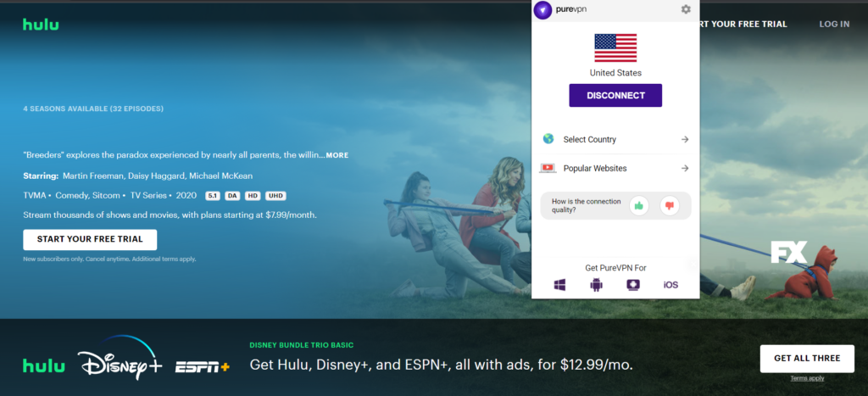Screen dimensions: 868x396
Task: Click the red thumbs down icon
Action: (x=670, y=204)
